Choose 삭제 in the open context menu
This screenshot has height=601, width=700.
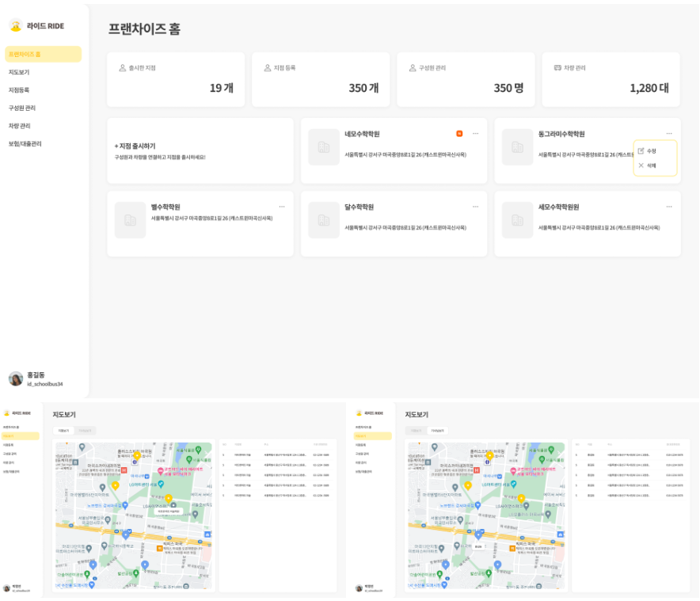(652, 165)
